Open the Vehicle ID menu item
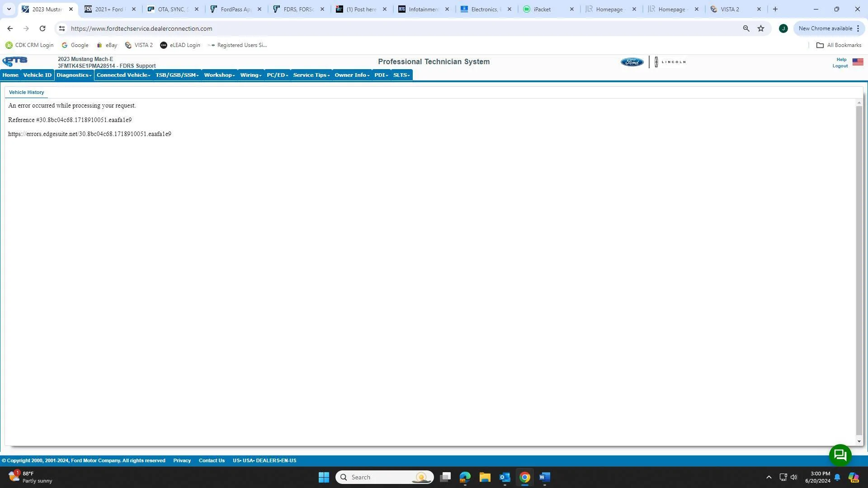Image resolution: width=868 pixels, height=488 pixels. pyautogui.click(x=38, y=75)
